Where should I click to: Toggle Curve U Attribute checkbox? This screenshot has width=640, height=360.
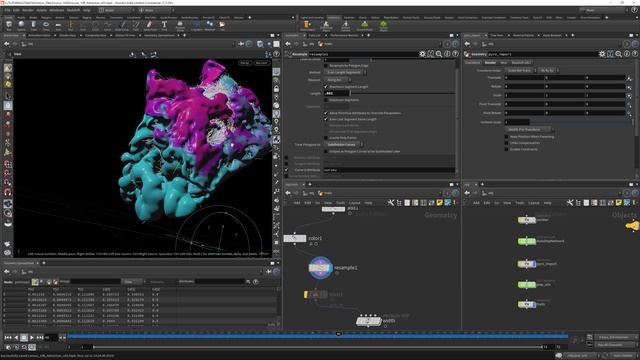286,170
